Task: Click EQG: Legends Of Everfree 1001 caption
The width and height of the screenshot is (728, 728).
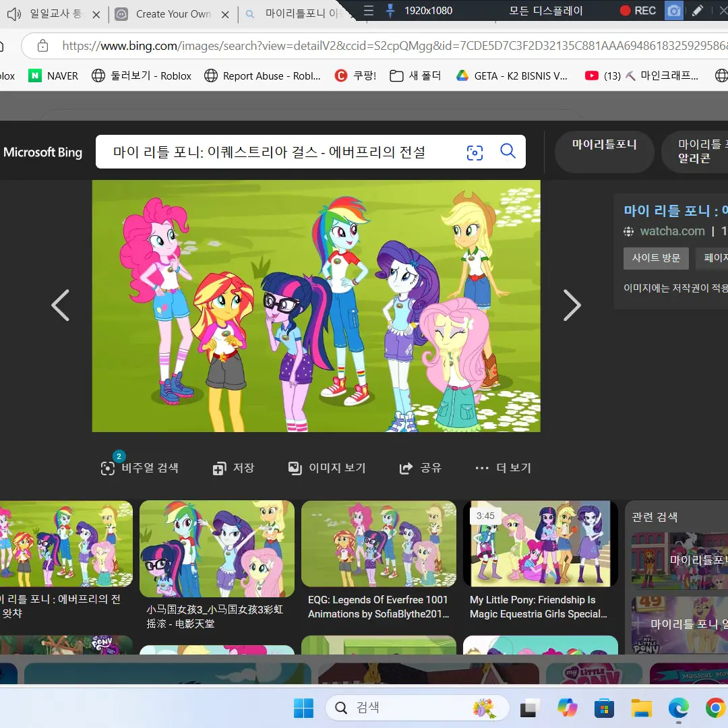Action: pyautogui.click(x=378, y=607)
